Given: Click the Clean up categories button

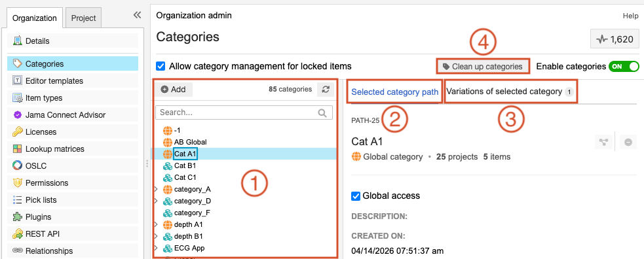Looking at the screenshot, I should pyautogui.click(x=483, y=67).
